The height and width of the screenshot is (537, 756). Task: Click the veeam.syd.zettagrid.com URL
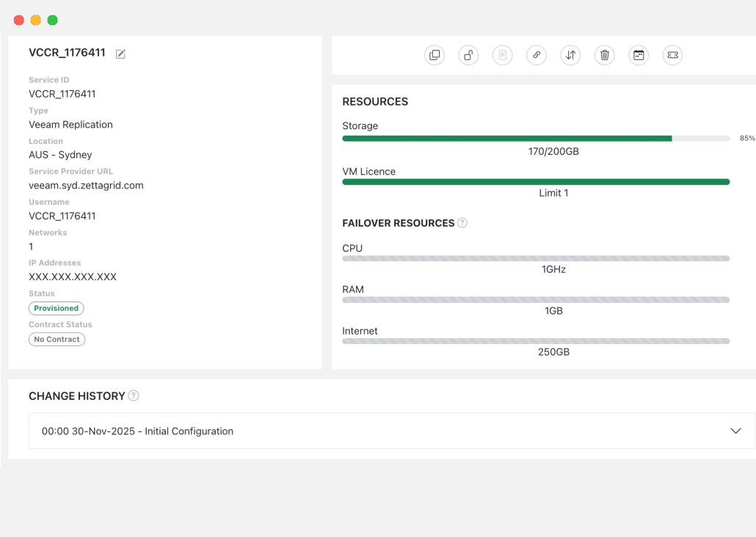pyautogui.click(x=87, y=186)
